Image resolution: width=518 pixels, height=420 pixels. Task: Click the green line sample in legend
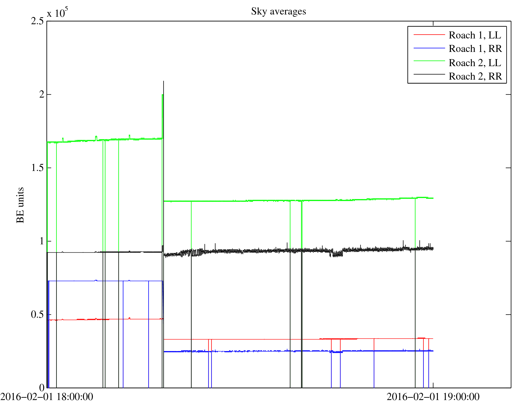point(429,61)
